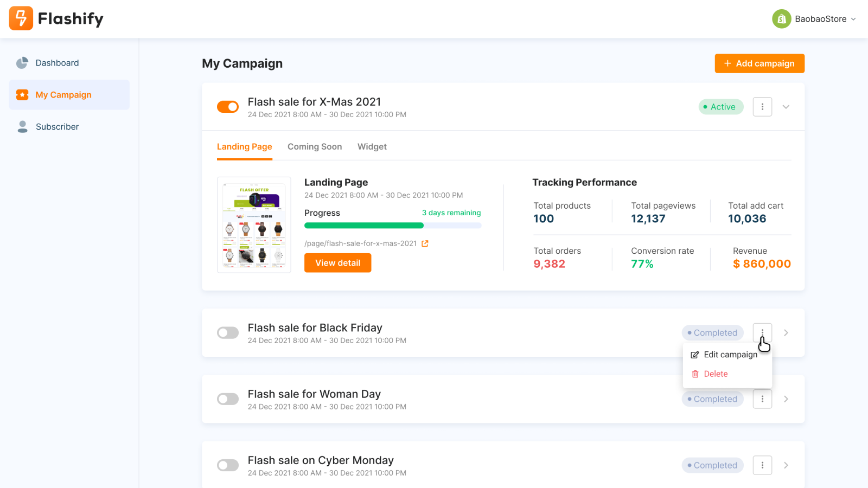Click the View detail button

337,263
